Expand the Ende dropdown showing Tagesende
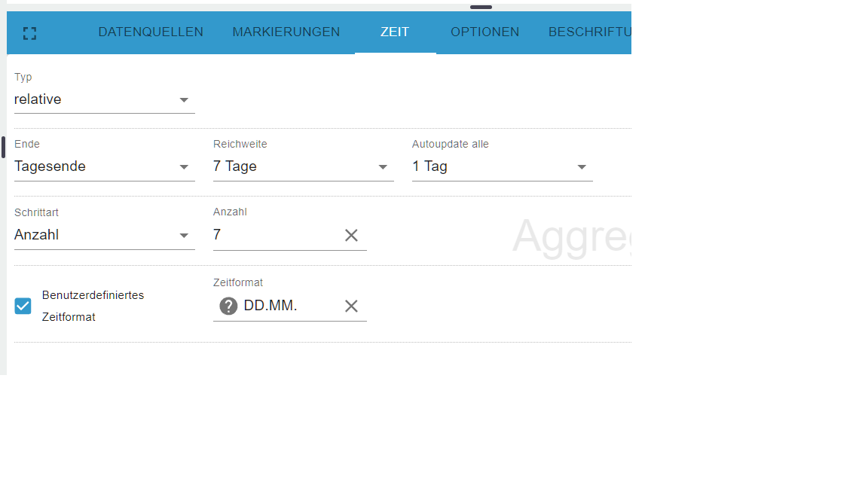The width and height of the screenshot is (868, 488). [104, 166]
